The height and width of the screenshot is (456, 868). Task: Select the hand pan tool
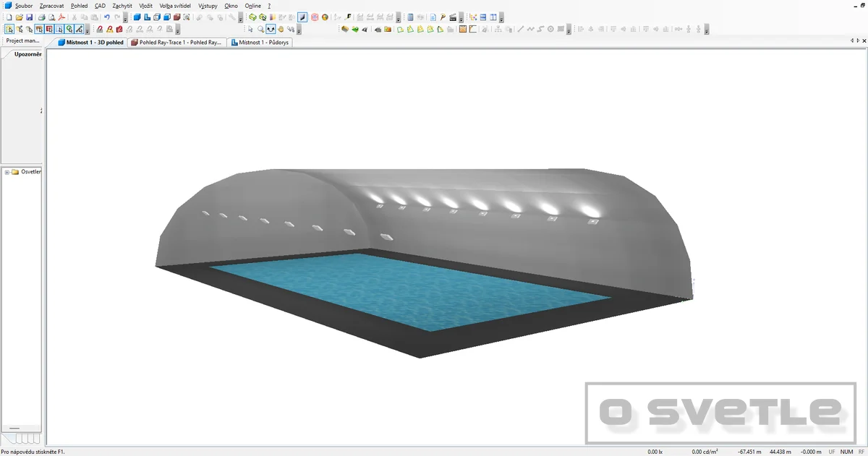pyautogui.click(x=280, y=29)
